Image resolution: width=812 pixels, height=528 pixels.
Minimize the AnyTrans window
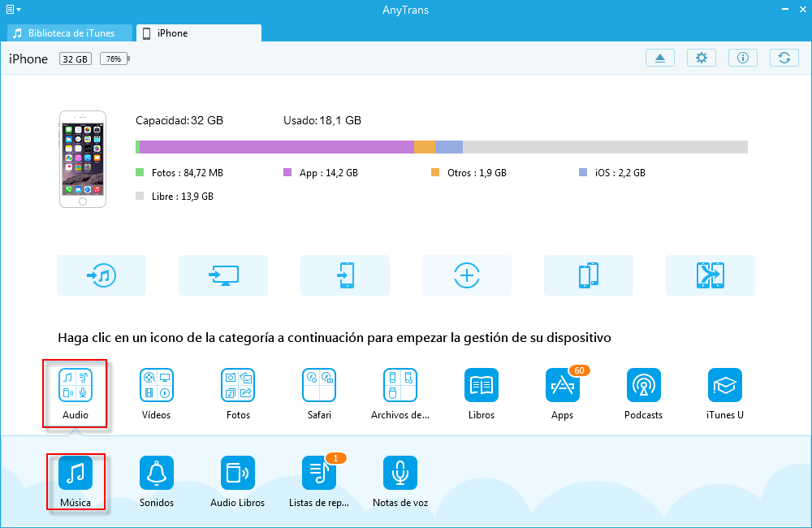click(x=785, y=9)
